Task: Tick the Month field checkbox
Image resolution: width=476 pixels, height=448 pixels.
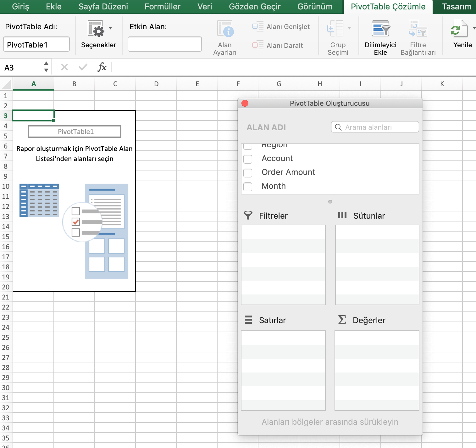Action: 248,187
